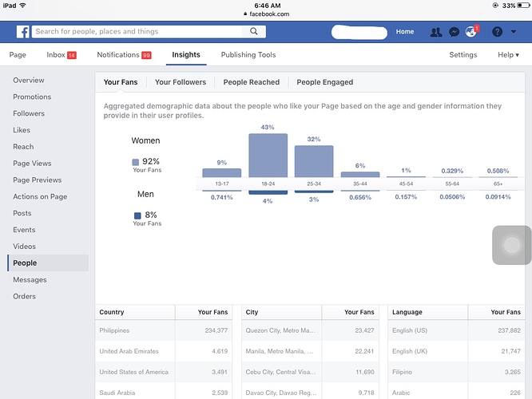The height and width of the screenshot is (399, 532).
Task: Open the globe notifications icon
Action: tap(471, 32)
